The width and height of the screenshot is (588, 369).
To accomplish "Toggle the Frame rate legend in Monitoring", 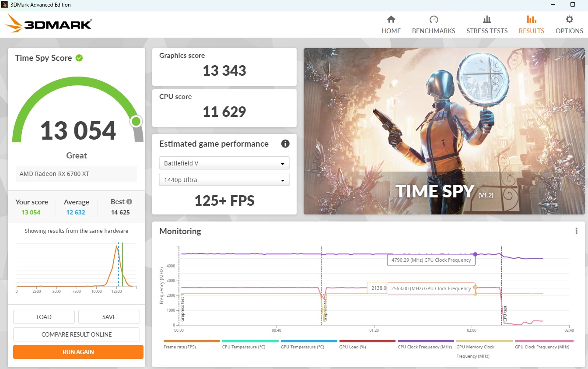I will [x=179, y=347].
